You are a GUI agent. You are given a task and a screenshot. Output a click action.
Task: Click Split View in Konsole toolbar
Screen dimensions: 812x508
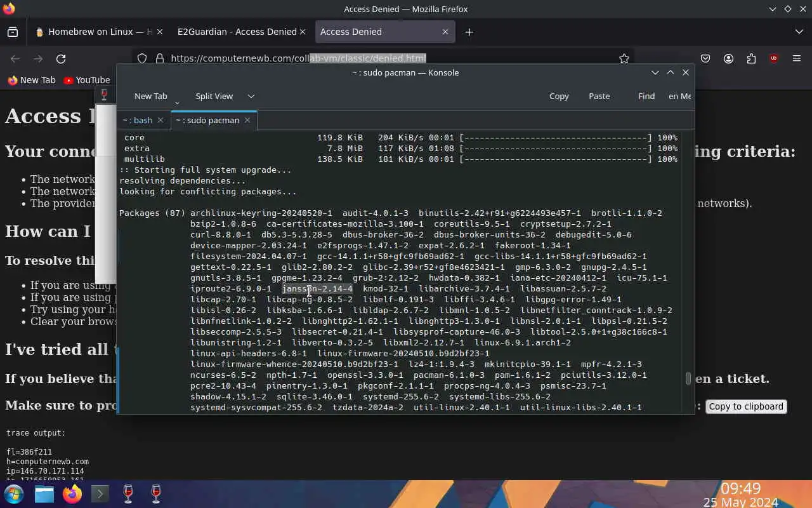point(214,96)
